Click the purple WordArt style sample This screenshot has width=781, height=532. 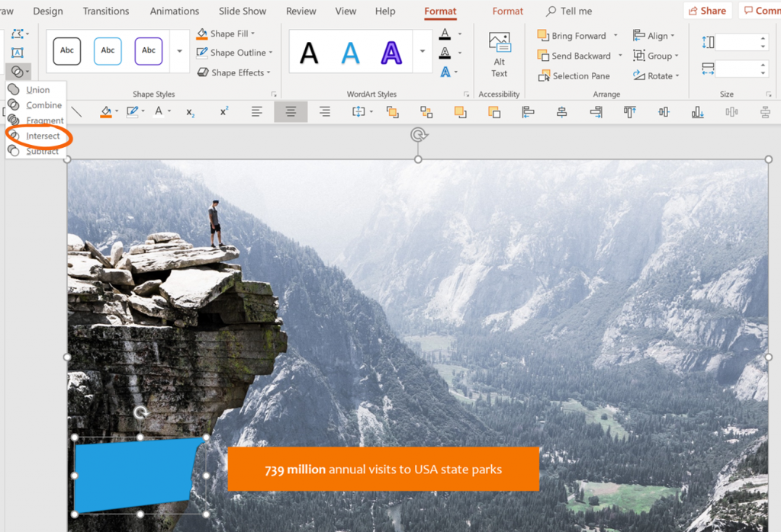click(390, 50)
